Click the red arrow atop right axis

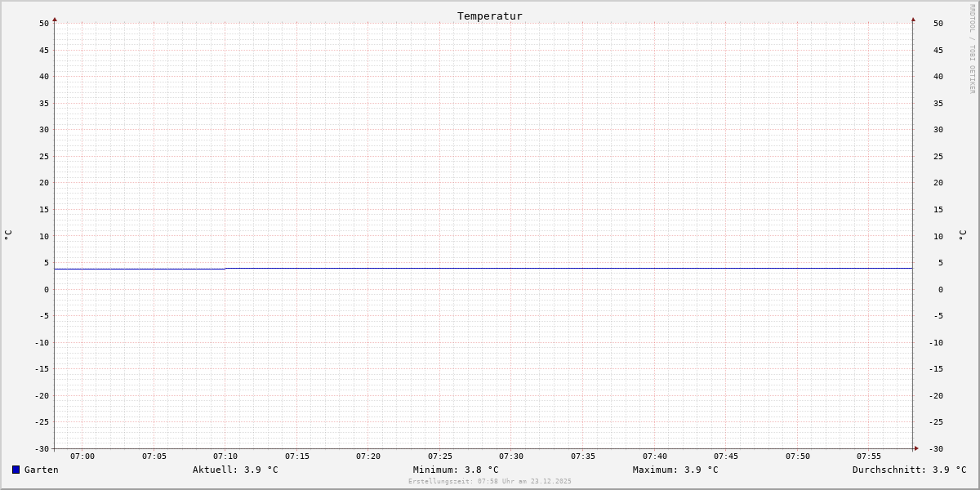[913, 19]
